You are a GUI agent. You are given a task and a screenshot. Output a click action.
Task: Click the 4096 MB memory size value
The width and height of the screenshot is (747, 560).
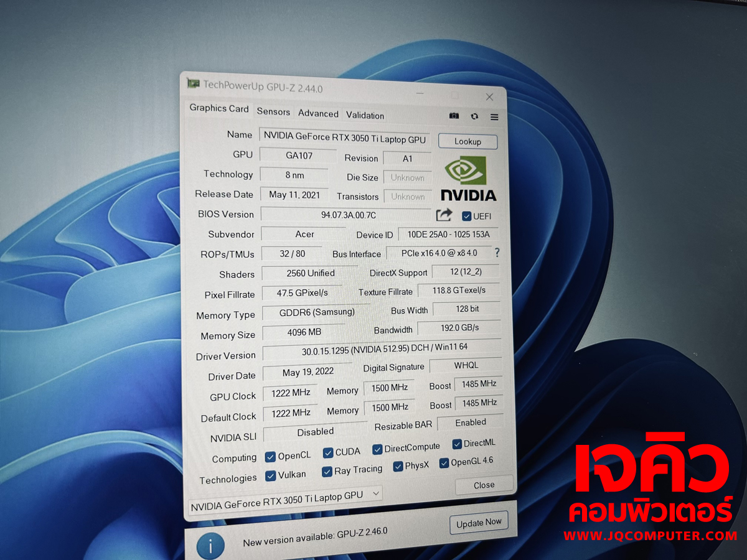pos(304,332)
